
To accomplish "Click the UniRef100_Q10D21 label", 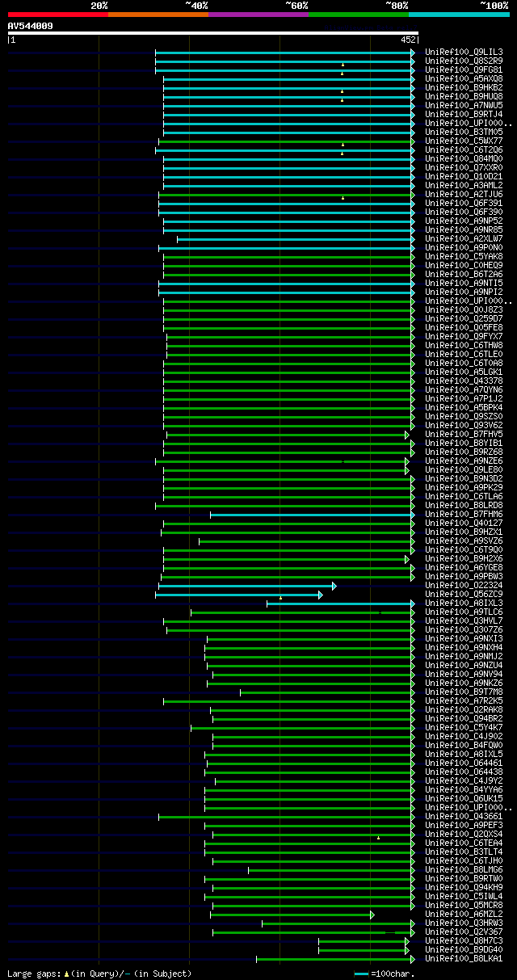I will click(x=464, y=176).
